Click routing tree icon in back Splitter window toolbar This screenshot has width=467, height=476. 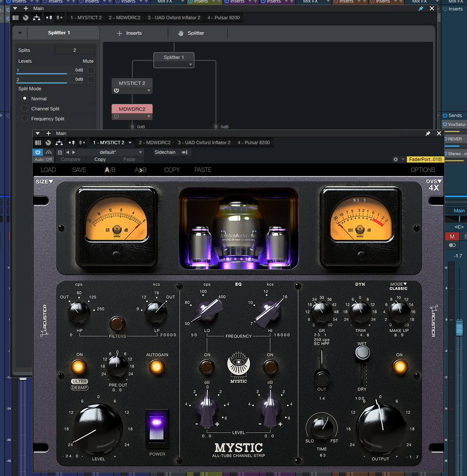click(36, 18)
